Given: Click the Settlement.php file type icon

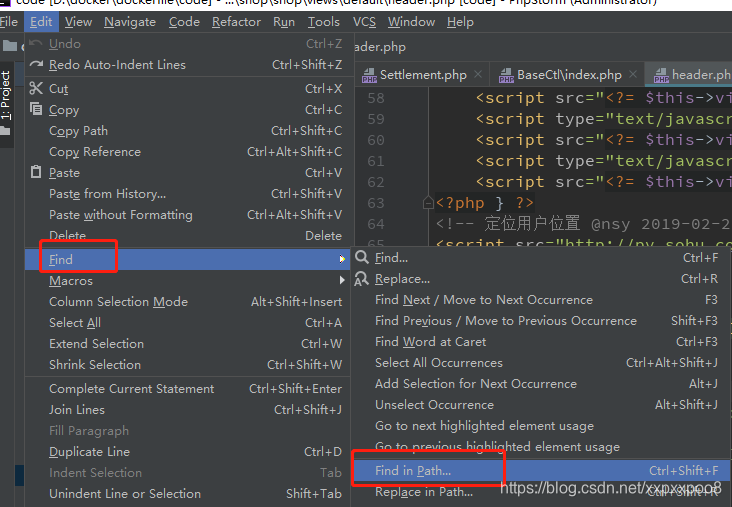Looking at the screenshot, I should coord(369,75).
